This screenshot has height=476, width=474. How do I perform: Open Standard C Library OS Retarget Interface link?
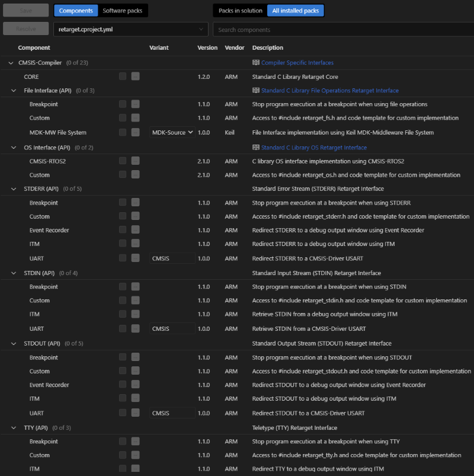[314, 148]
